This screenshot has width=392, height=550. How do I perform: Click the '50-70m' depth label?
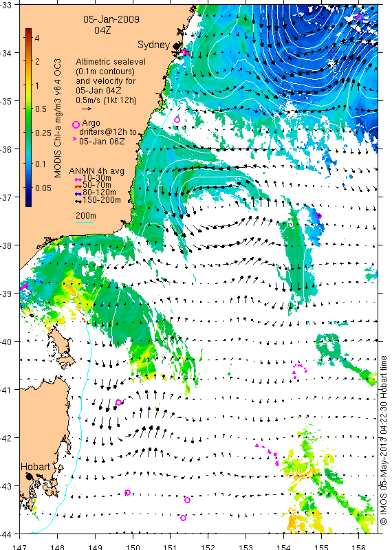click(x=97, y=185)
